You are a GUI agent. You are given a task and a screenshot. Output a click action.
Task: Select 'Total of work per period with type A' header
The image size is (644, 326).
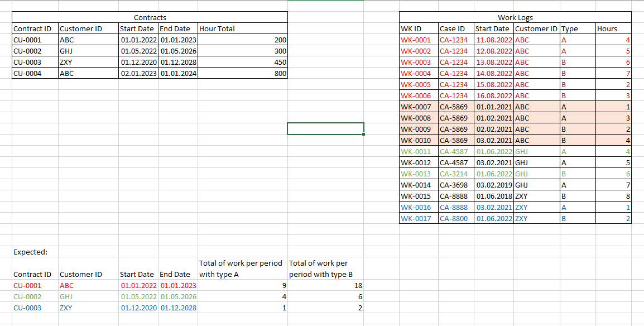242,269
